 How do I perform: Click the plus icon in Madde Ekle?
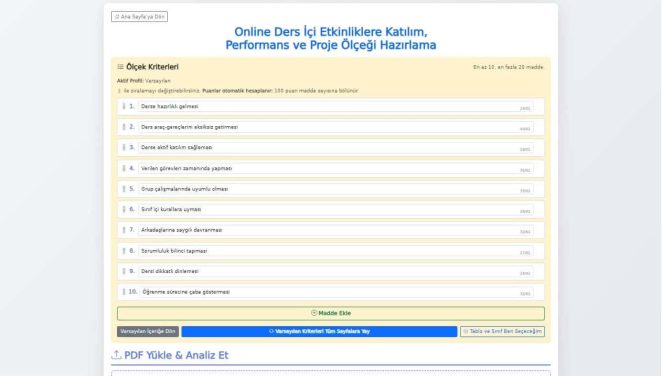click(314, 313)
